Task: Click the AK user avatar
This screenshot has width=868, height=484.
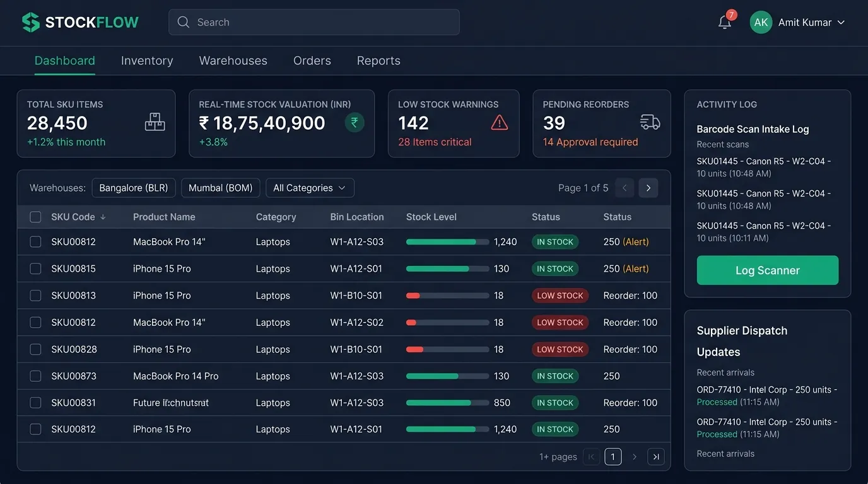Action: pos(761,22)
